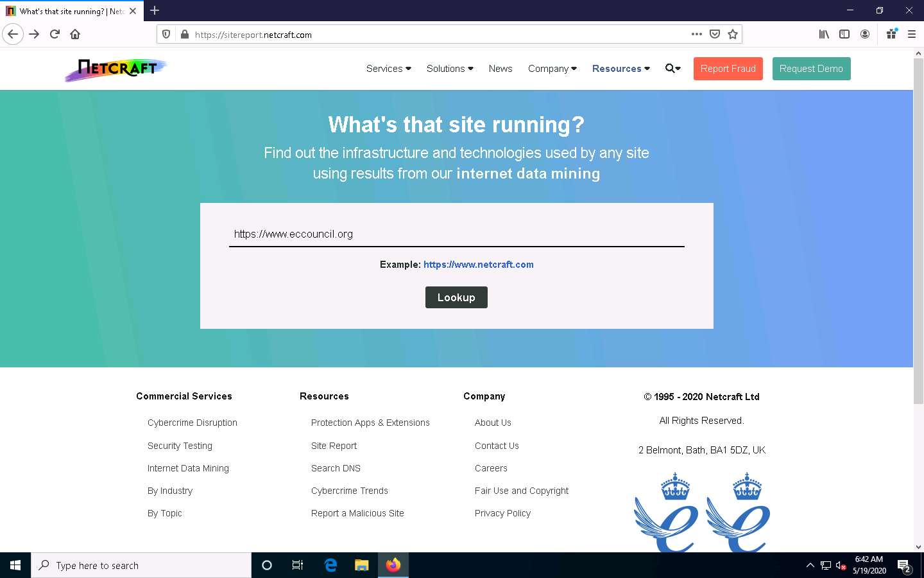Expand the Solutions dropdown menu

(x=450, y=69)
